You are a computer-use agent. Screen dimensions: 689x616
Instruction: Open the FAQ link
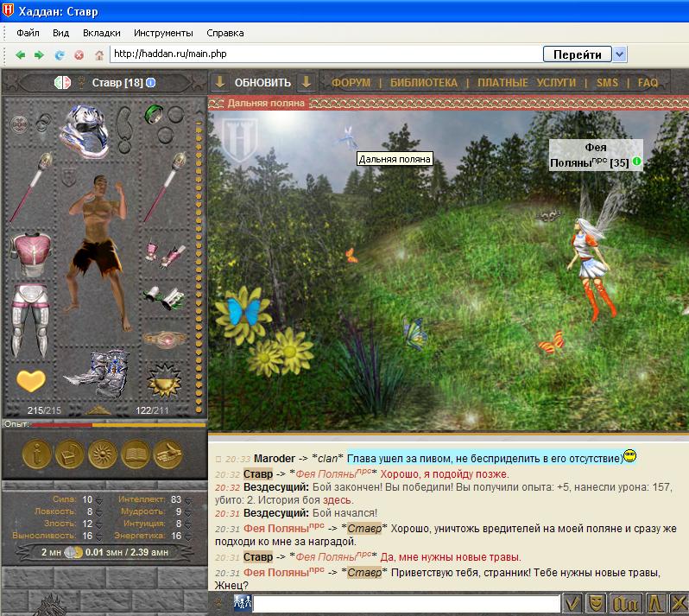(x=648, y=83)
